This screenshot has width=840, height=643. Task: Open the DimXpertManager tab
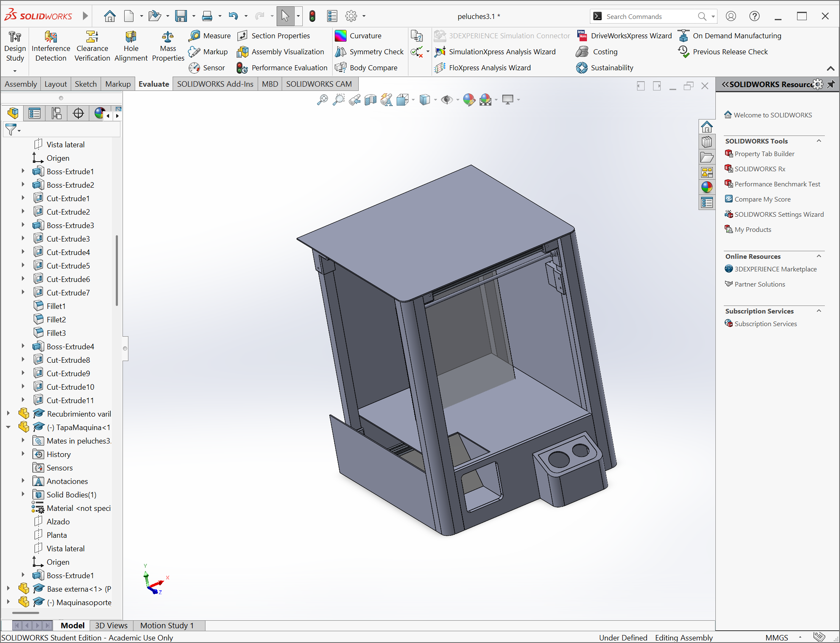pyautogui.click(x=78, y=113)
